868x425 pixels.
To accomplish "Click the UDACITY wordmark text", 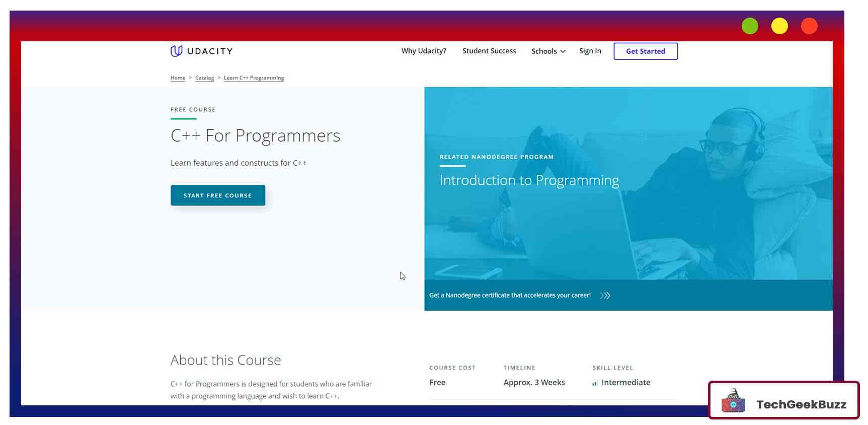I will coord(210,51).
